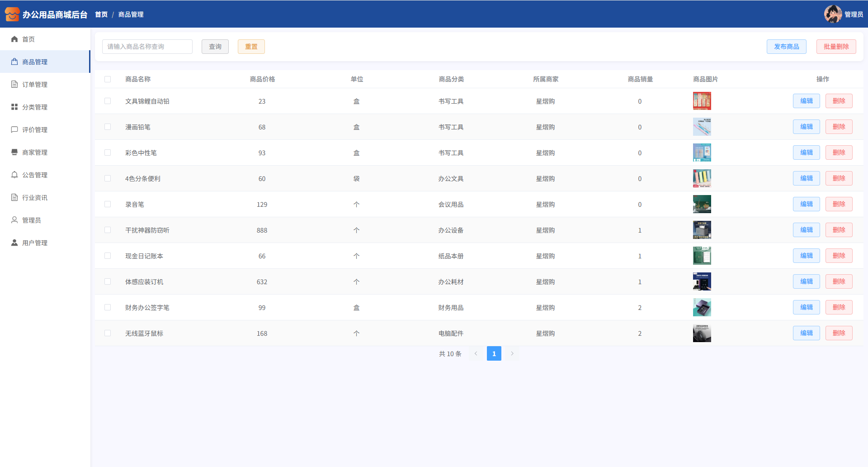Viewport: 868px width, 467px height.
Task: Click the order management document icon
Action: coord(14,85)
